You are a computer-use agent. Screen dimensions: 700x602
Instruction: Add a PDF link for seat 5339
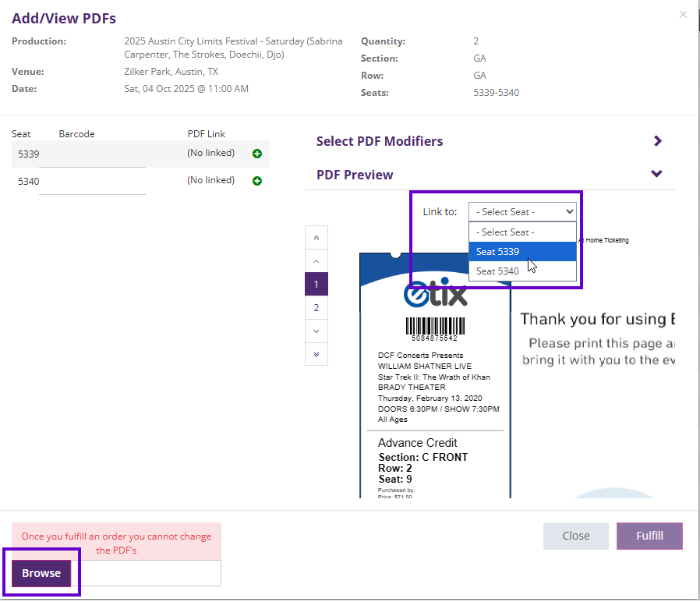(x=257, y=154)
